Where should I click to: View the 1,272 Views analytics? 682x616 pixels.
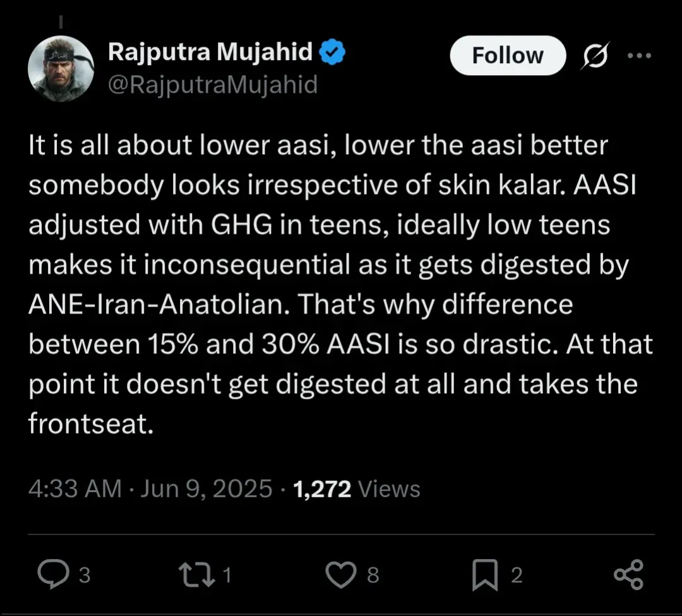pyautogui.click(x=357, y=489)
